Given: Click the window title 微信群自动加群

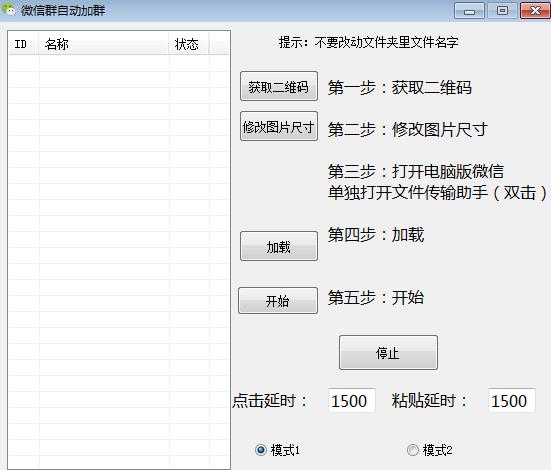Looking at the screenshot, I should tap(63, 11).
